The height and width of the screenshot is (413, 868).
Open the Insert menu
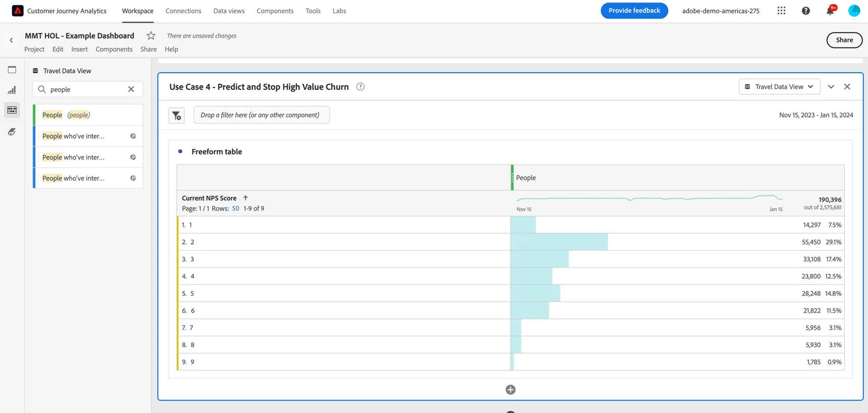[79, 49]
